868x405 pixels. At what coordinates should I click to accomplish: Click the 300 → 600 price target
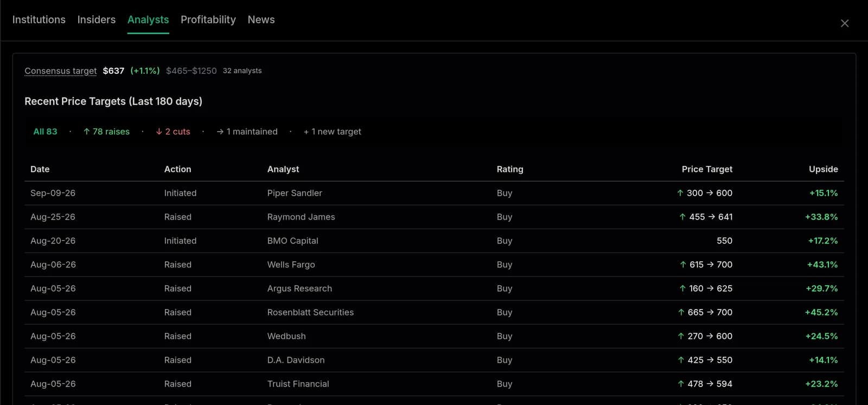click(x=705, y=193)
